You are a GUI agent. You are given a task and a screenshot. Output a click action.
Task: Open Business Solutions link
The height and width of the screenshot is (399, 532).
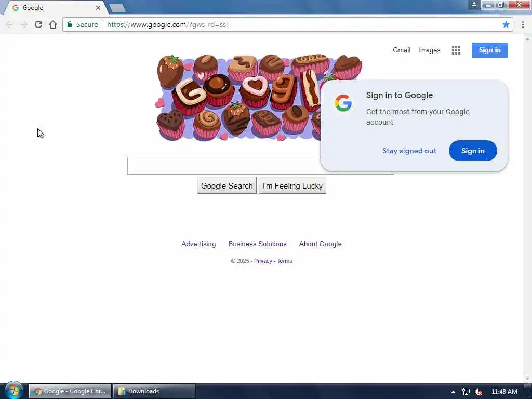(x=257, y=244)
